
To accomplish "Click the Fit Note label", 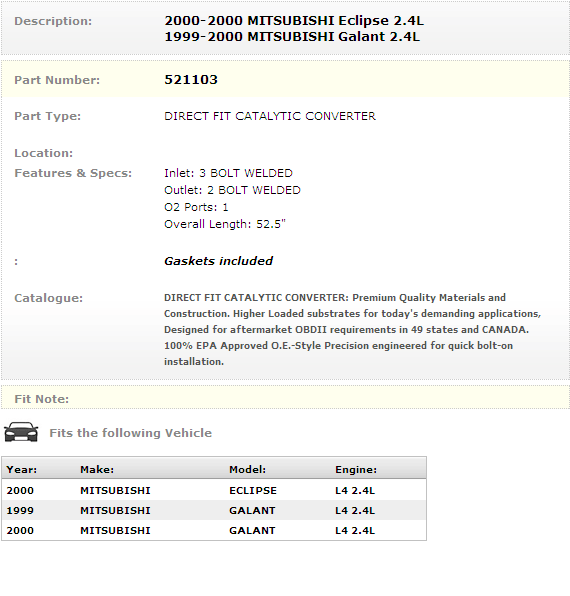I will pos(41,399).
